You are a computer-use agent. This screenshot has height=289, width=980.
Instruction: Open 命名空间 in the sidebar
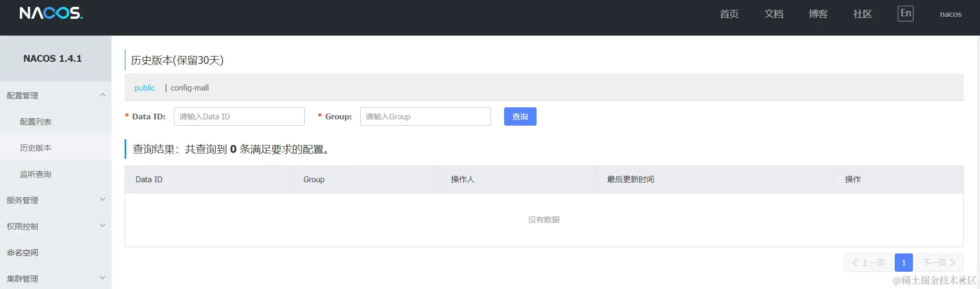coord(55,252)
